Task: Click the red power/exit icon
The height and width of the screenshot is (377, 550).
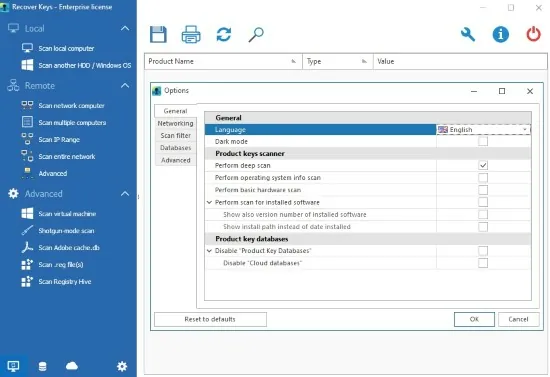Action: 533,34
